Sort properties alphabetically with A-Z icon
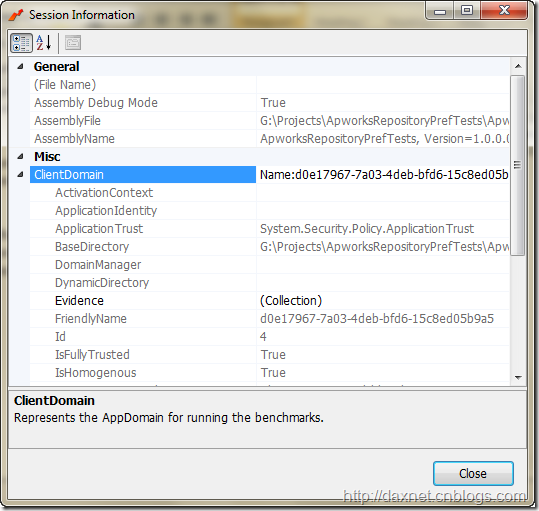This screenshot has height=511, width=539. [x=44, y=43]
